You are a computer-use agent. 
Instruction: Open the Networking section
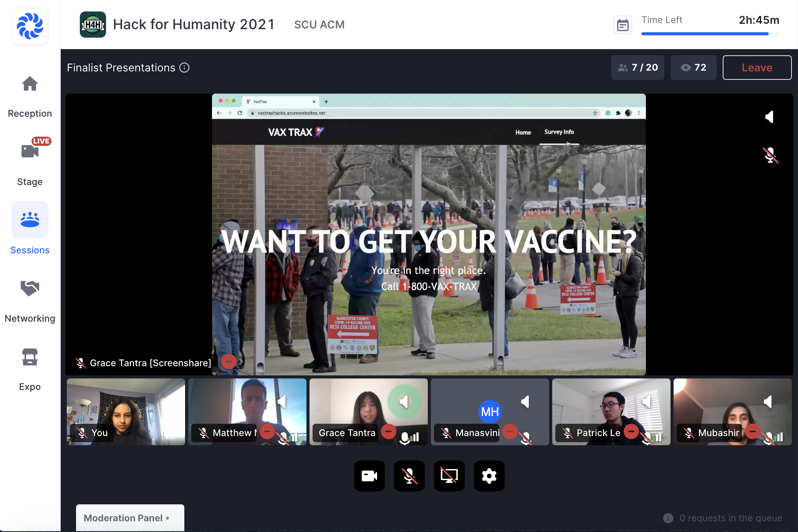coord(30,301)
